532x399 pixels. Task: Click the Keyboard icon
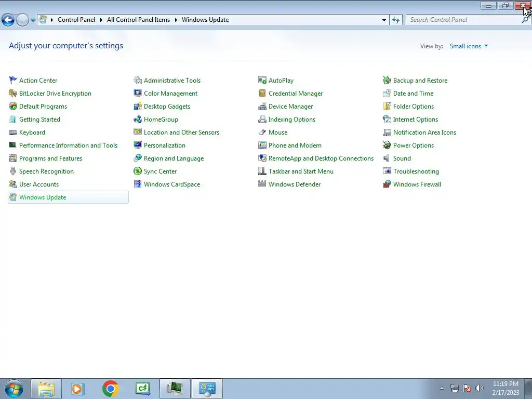click(x=13, y=132)
